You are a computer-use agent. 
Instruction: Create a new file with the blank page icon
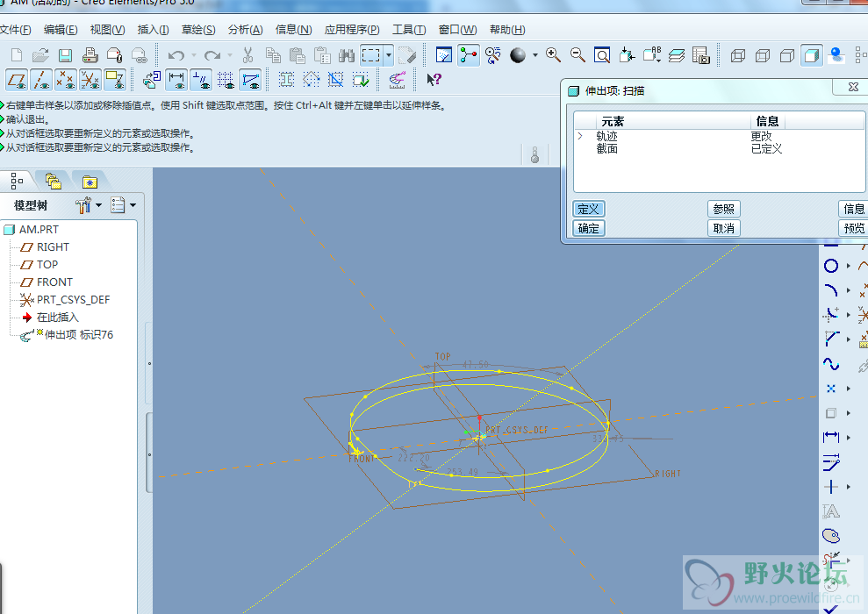pos(17,55)
